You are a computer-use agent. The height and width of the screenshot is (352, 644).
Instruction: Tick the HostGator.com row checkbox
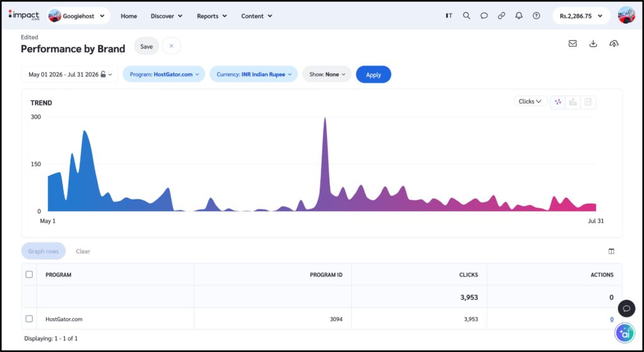point(29,319)
